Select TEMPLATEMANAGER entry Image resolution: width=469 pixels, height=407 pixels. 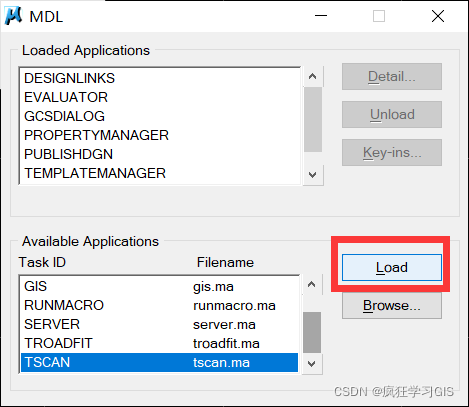click(160, 173)
